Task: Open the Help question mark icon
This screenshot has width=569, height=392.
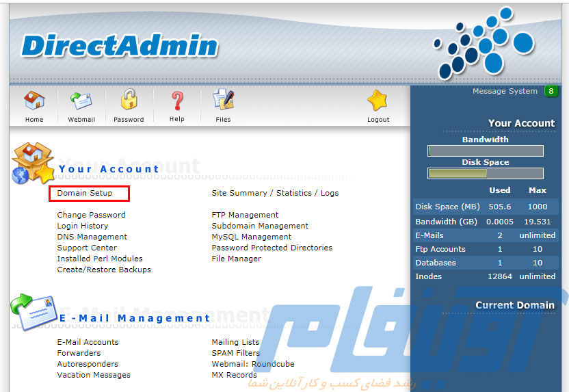Action: click(177, 101)
